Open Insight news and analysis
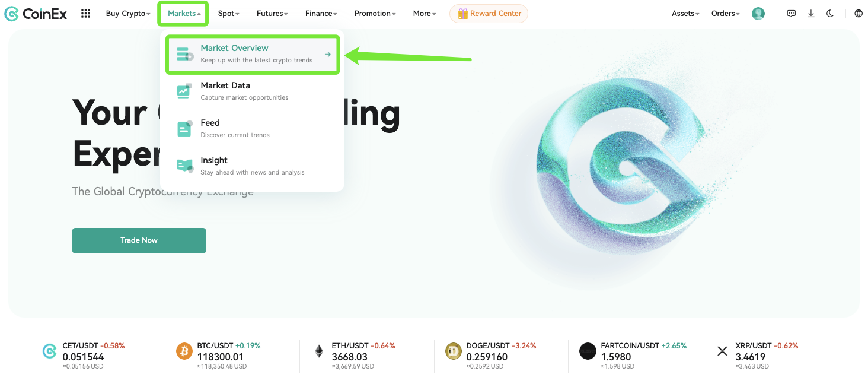868x387 pixels. tap(253, 166)
